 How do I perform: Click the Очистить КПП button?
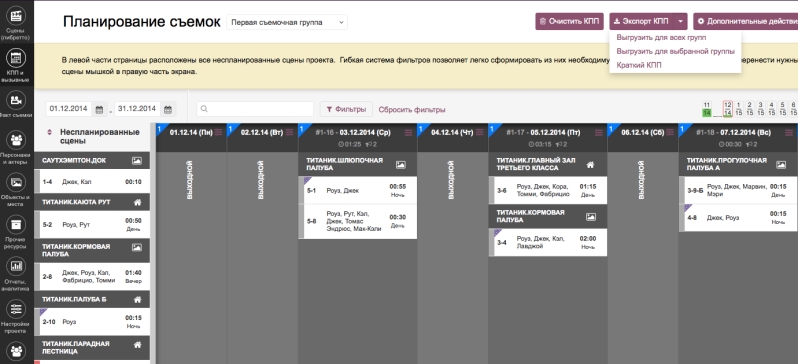click(x=569, y=21)
